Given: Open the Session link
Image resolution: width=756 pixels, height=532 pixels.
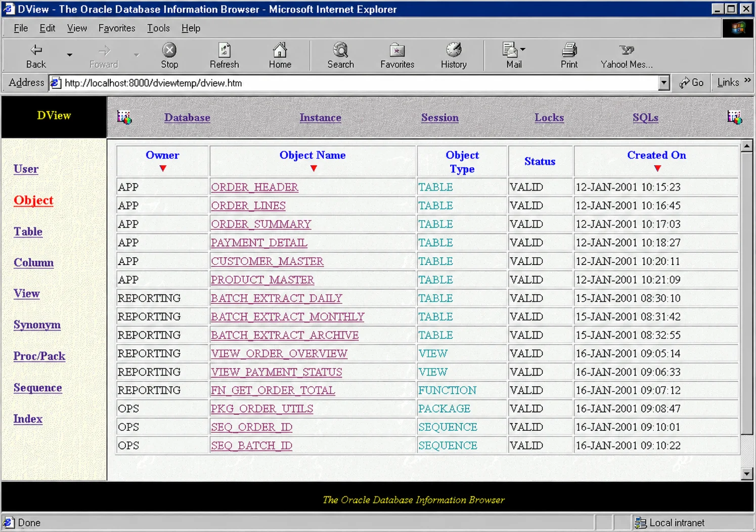Looking at the screenshot, I should pyautogui.click(x=440, y=118).
